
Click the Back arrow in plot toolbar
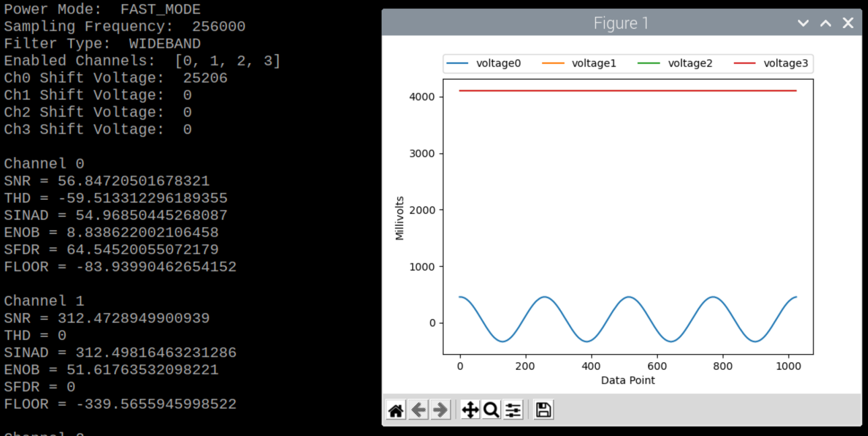[x=418, y=410]
